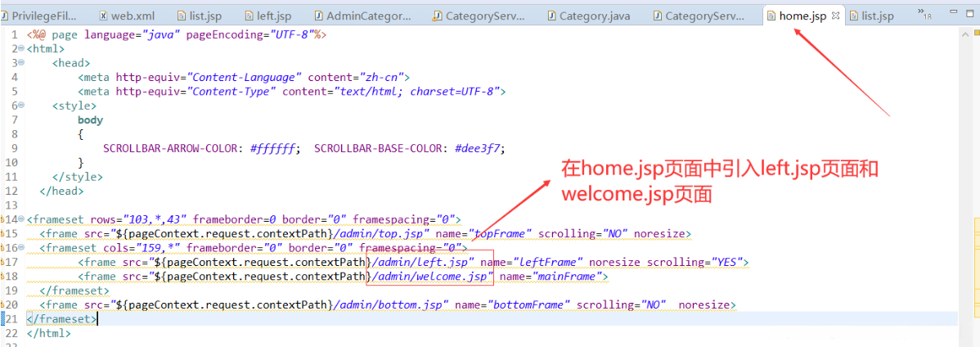Screen dimensions: 980x347
Task: Select list.jsp tab beside web.xml
Action: pyautogui.click(x=200, y=16)
